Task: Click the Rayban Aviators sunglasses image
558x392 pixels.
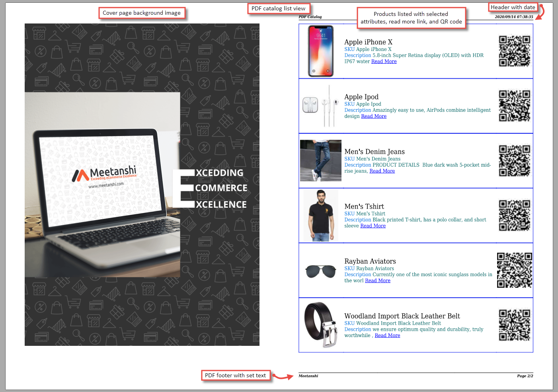Action: tap(321, 271)
